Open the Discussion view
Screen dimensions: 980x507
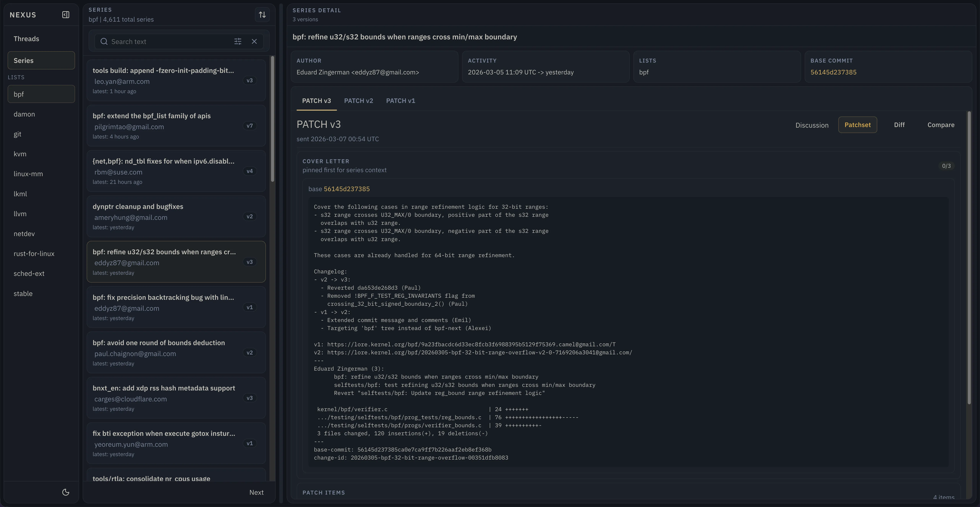coord(812,125)
